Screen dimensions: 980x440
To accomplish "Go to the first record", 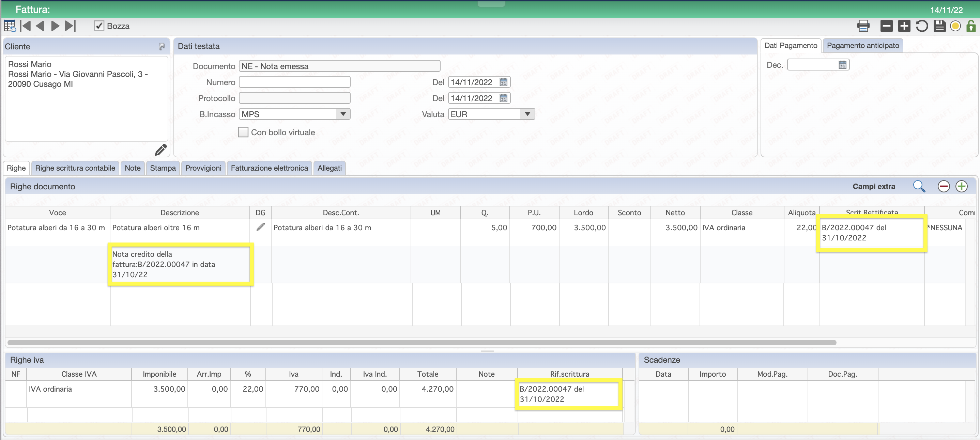I will (x=26, y=26).
